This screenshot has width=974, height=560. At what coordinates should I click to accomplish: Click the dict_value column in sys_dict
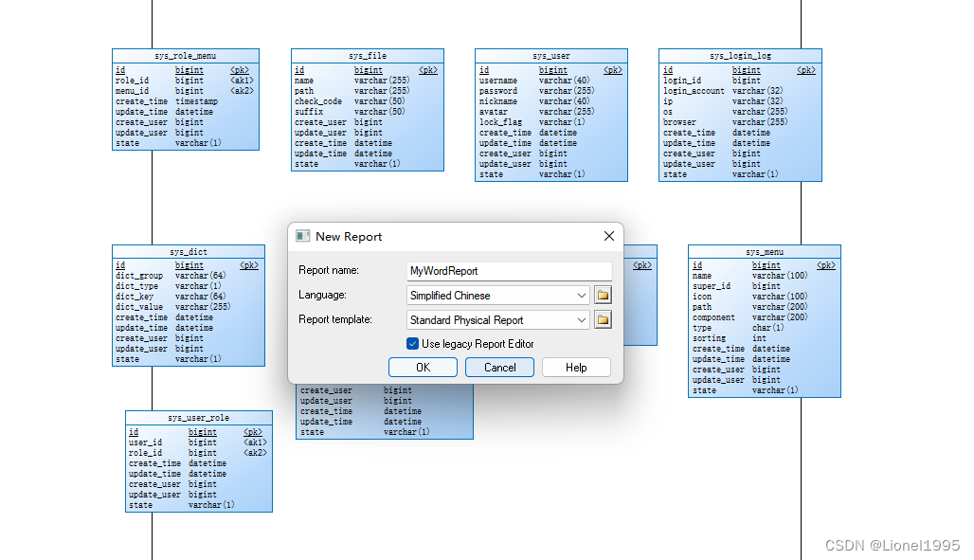pyautogui.click(x=139, y=307)
